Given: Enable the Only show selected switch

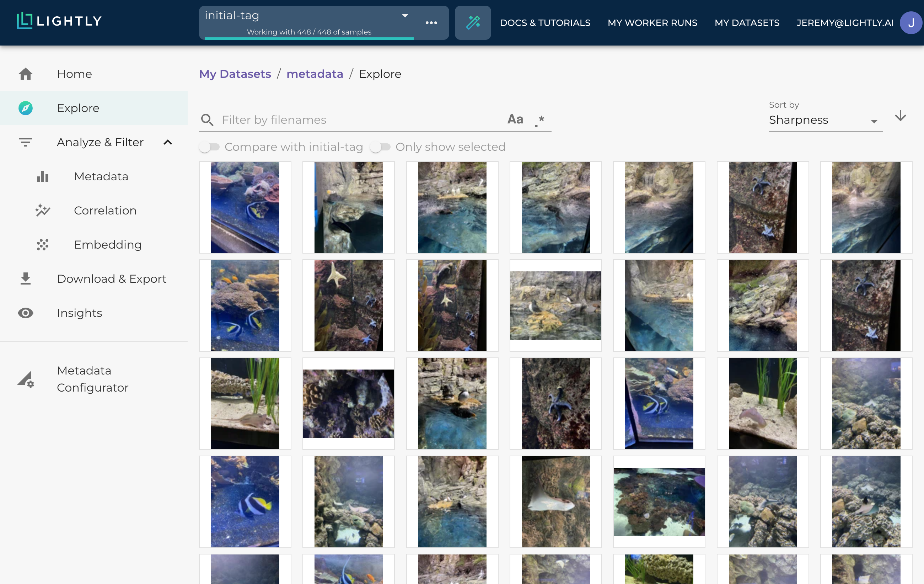Looking at the screenshot, I should coord(380,147).
